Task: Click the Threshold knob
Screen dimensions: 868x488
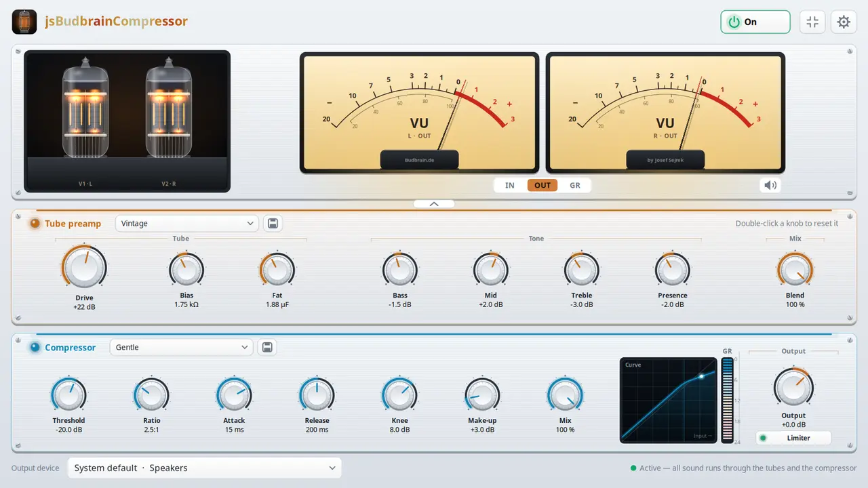Action: pos(68,394)
